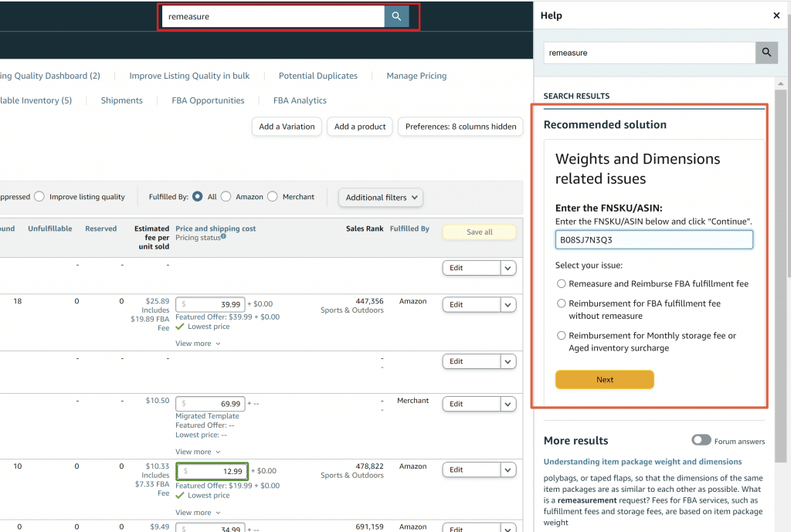Toggle Forum answers switch
This screenshot has height=532, width=791.
pyautogui.click(x=701, y=440)
